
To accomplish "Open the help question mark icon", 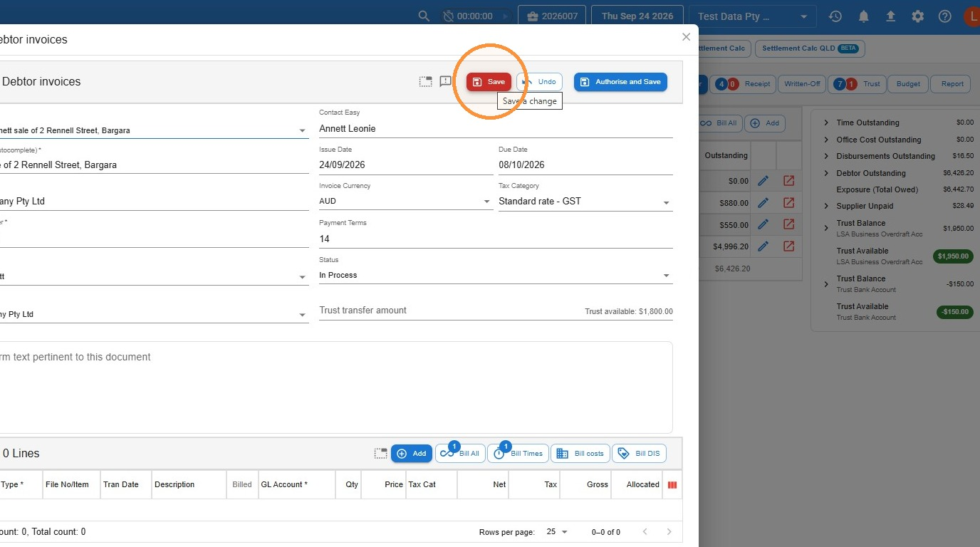I will [x=945, y=16].
